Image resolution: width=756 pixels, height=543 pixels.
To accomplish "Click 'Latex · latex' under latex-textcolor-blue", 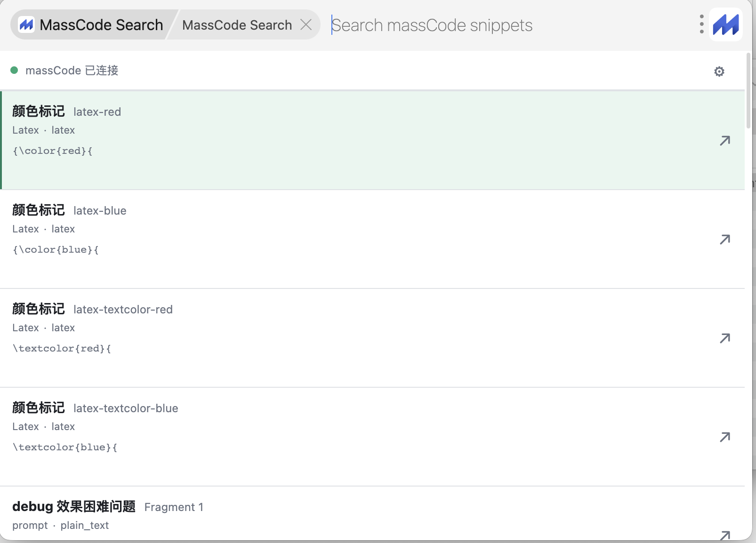I will (44, 426).
